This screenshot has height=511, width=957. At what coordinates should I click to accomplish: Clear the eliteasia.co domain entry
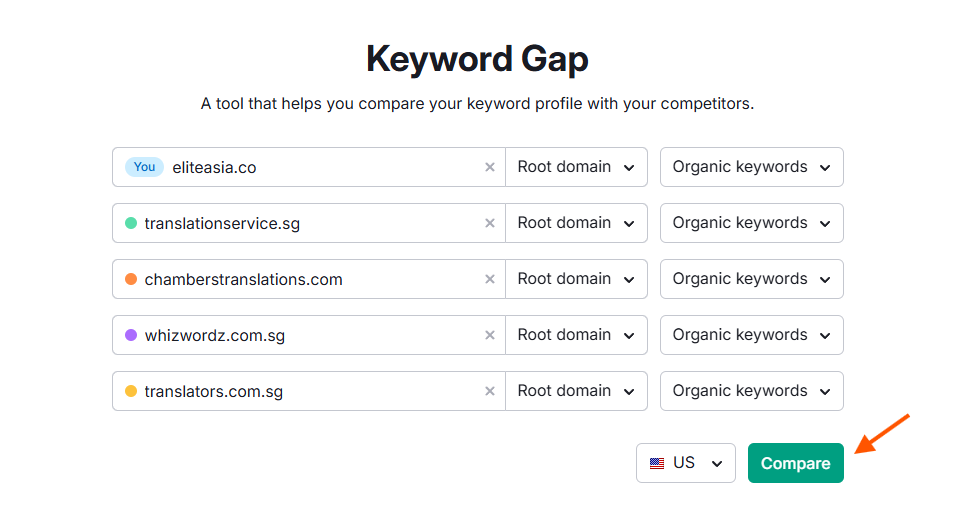(490, 167)
